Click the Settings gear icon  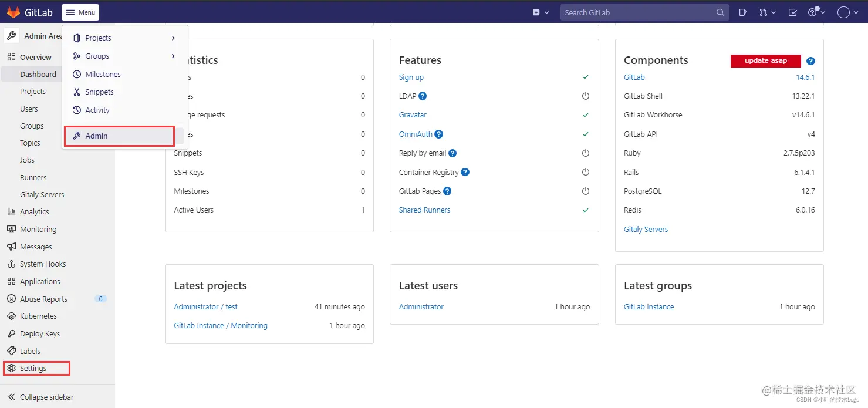[x=11, y=368]
